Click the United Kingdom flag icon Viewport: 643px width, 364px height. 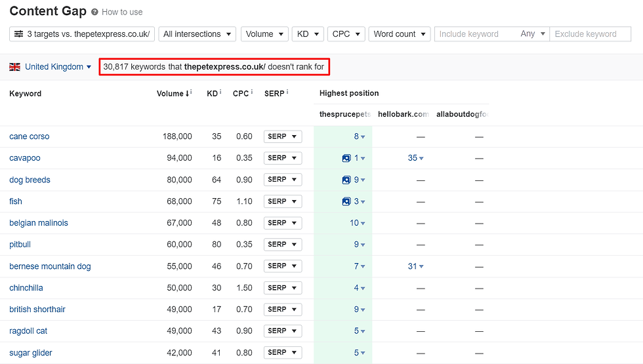pos(14,67)
